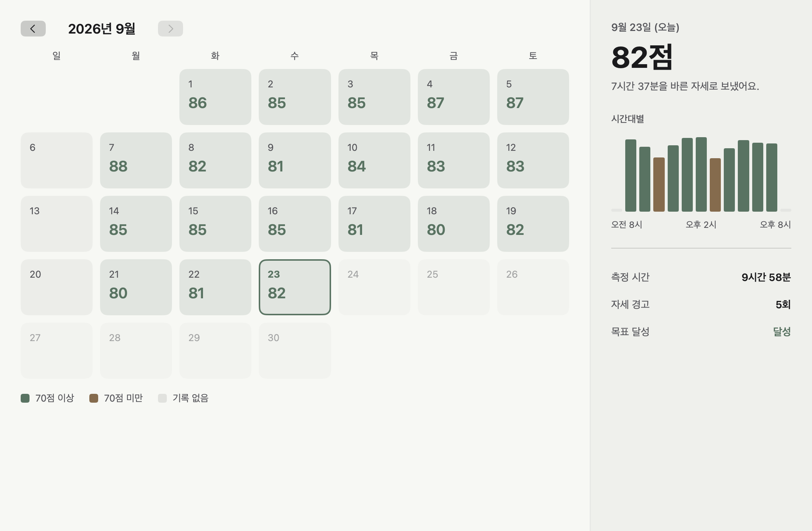Select September 2 with score 85

(x=295, y=97)
